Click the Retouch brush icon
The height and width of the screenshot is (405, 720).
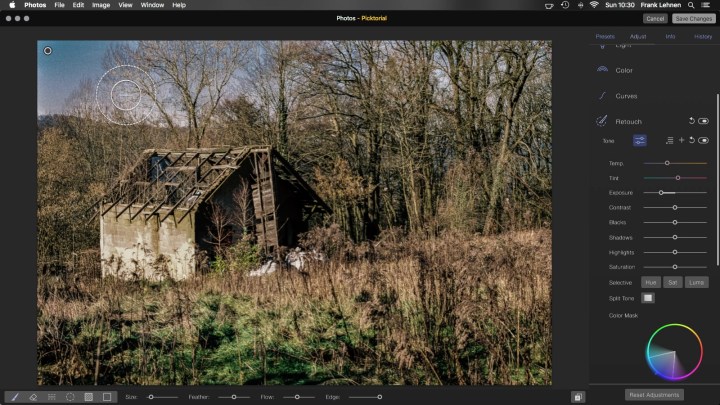602,121
